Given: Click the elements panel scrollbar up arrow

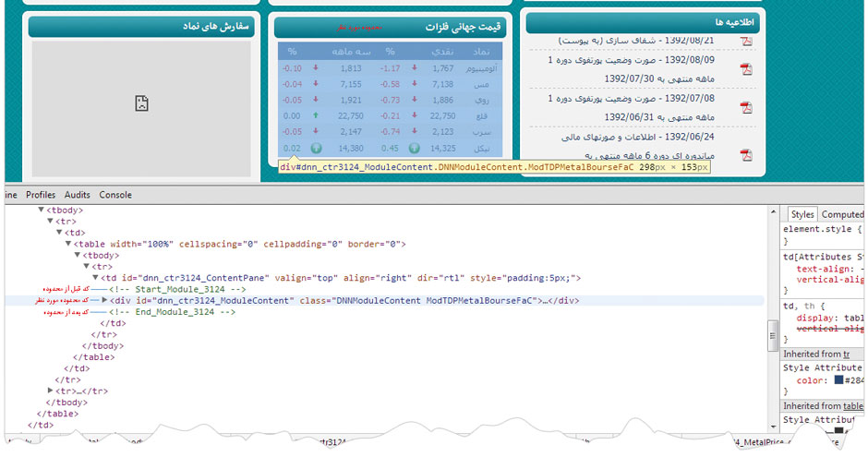Looking at the screenshot, I should 774,213.
